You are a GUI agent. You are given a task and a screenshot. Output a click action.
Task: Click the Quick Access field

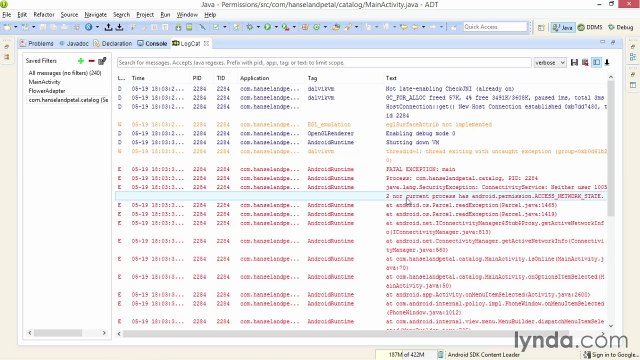(495, 27)
